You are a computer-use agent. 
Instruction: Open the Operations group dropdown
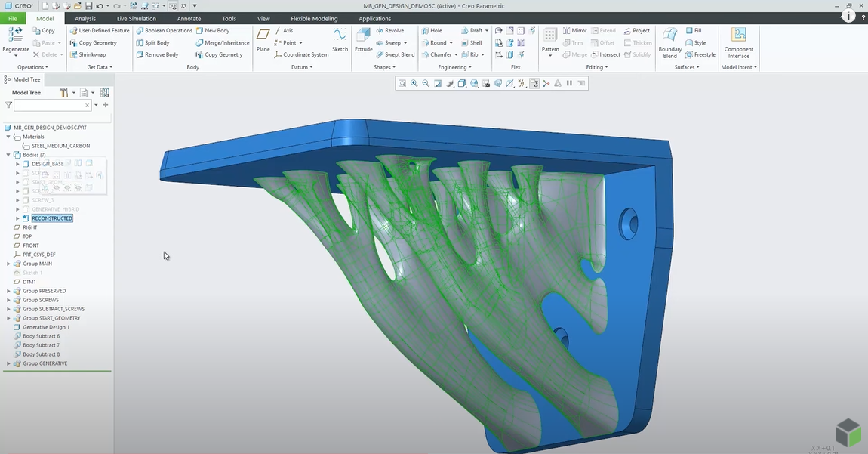32,67
